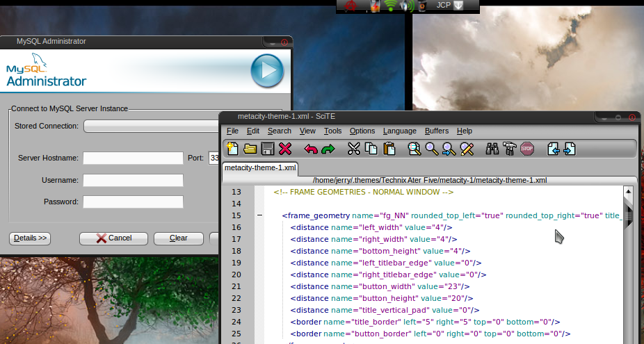
Task: Click the 'left_width' distance line
Action: 371,227
